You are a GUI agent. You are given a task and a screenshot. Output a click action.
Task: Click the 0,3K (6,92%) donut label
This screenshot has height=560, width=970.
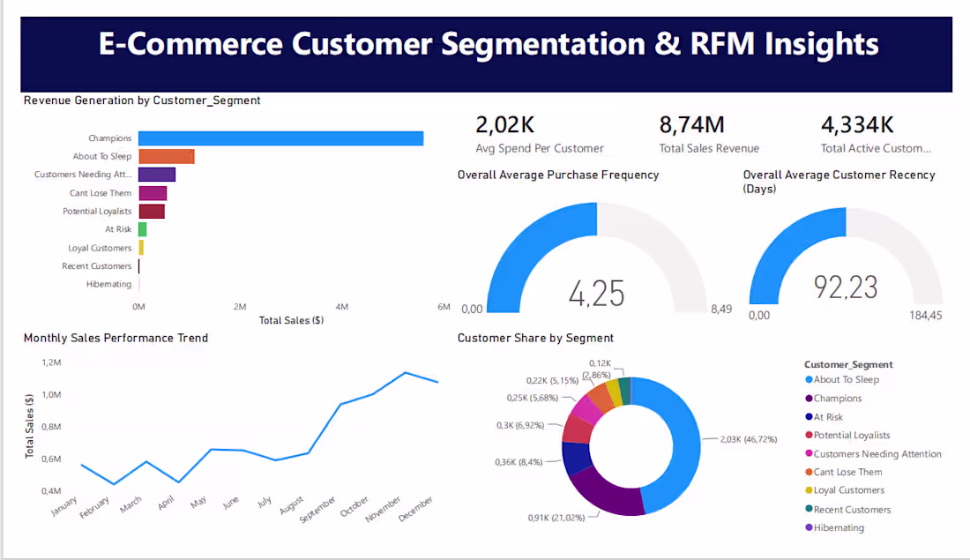coord(520,426)
